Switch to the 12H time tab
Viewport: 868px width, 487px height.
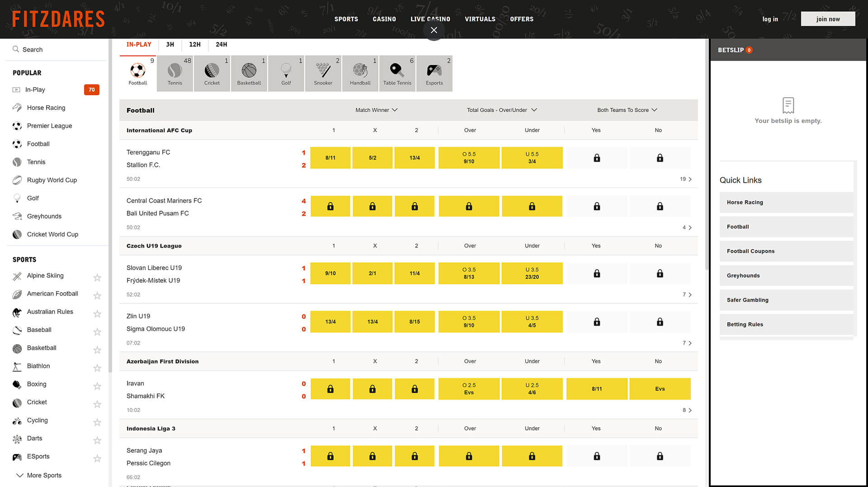pos(195,44)
